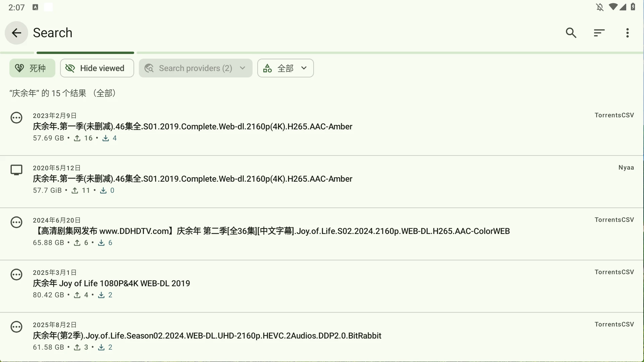Click category icon of 2025年3月1日 result
Viewport: 644px width, 362px height.
tap(16, 275)
